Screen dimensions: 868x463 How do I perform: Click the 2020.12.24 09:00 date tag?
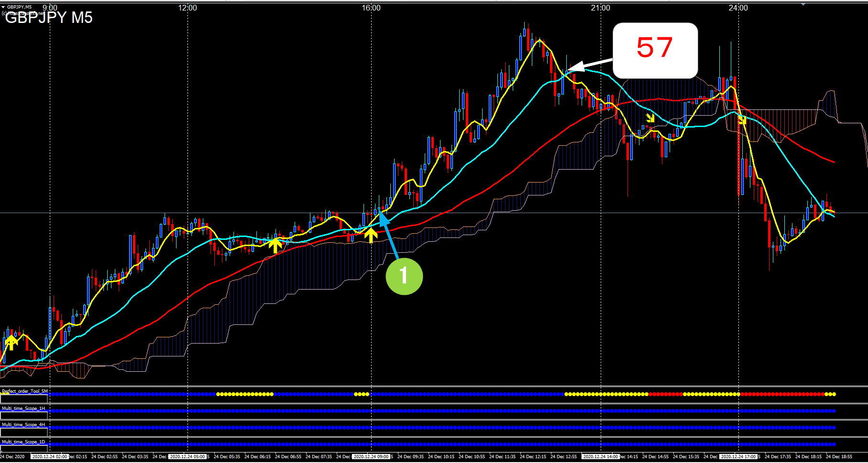(x=371, y=457)
